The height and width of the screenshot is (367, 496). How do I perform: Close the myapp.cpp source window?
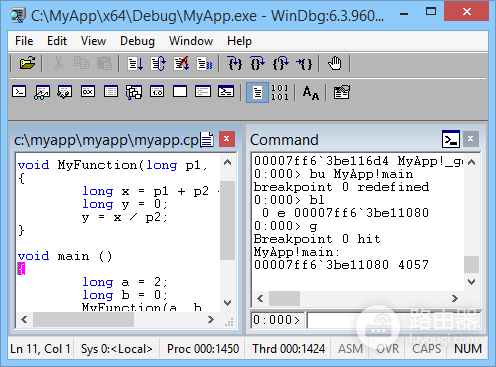tap(227, 139)
